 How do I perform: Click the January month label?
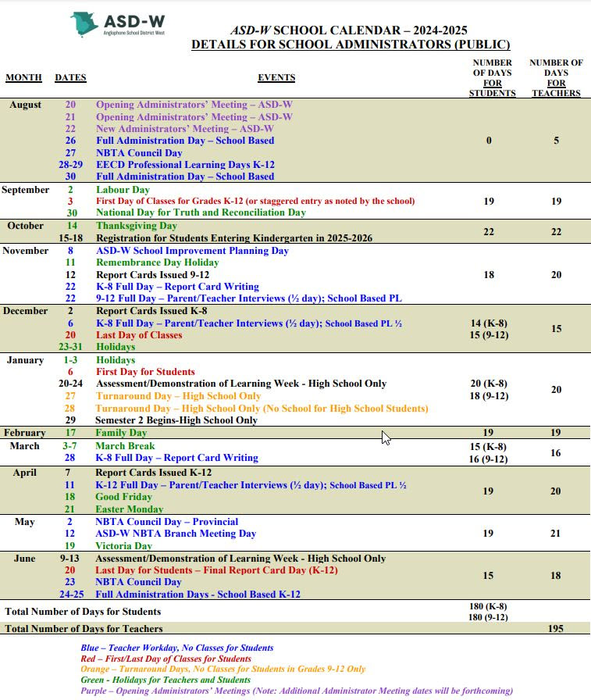coord(26,360)
